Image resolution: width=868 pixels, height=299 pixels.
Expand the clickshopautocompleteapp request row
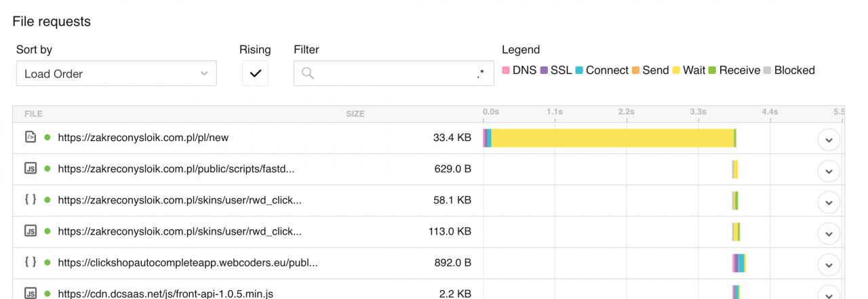(829, 264)
